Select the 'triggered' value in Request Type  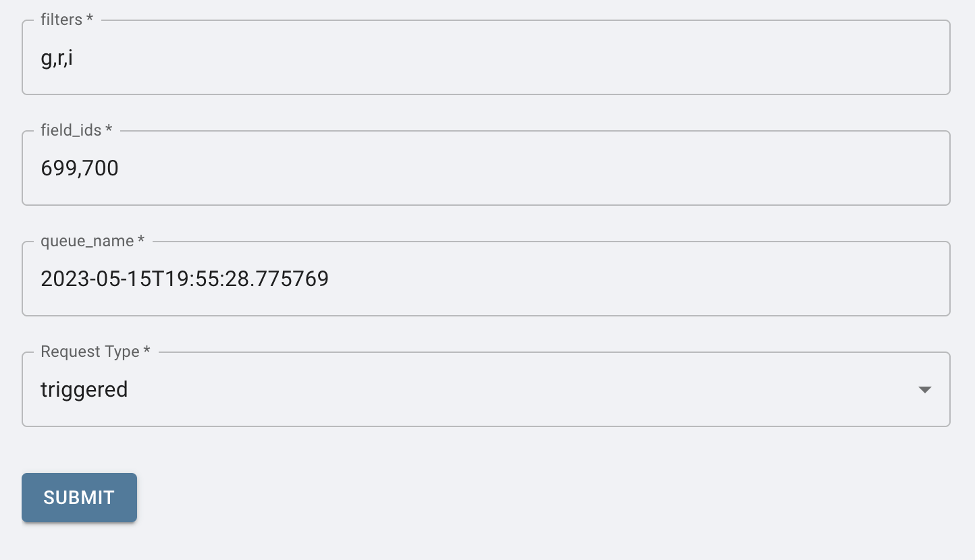(x=85, y=389)
